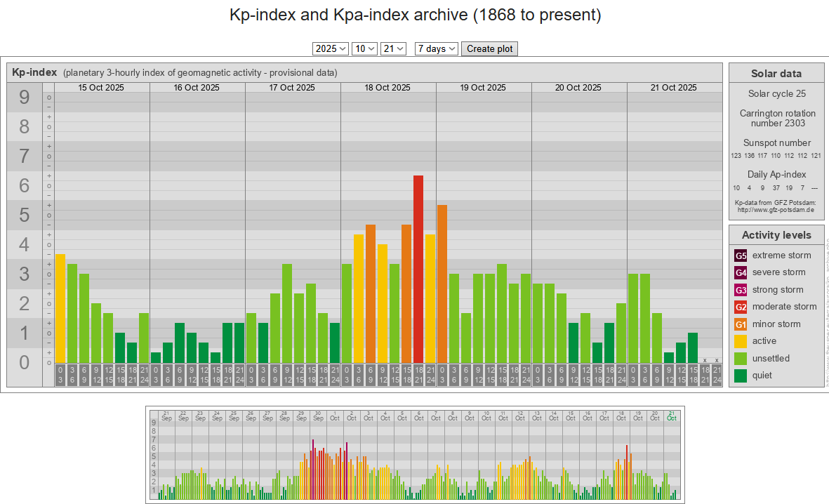Click the 12 Oct column in overview chart
The width and height of the screenshot is (829, 504).
tap(520, 456)
